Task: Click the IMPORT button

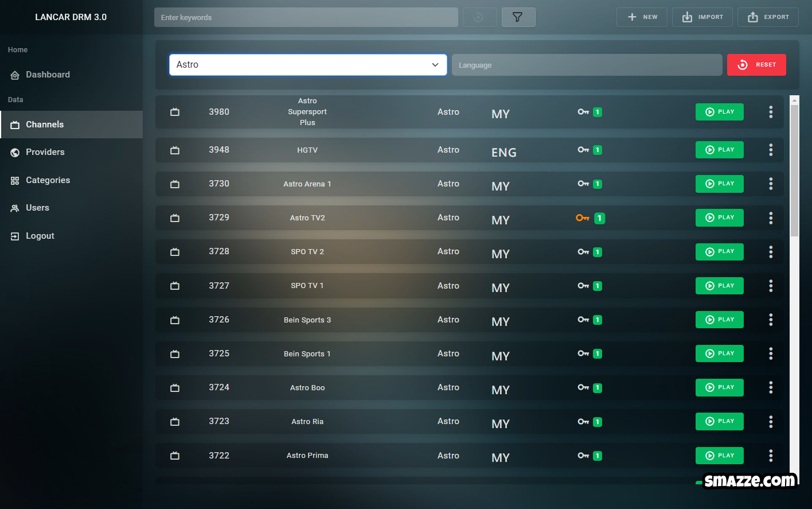Action: 702,17
